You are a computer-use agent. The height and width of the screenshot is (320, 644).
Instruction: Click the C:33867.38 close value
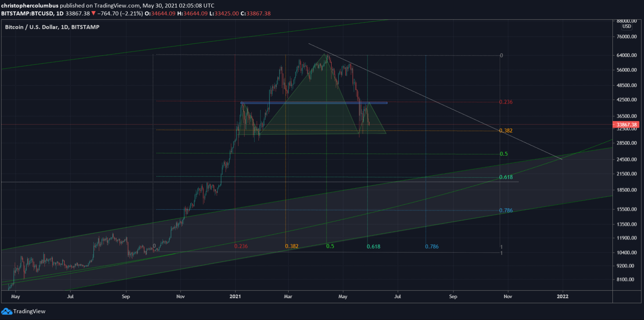pos(256,14)
